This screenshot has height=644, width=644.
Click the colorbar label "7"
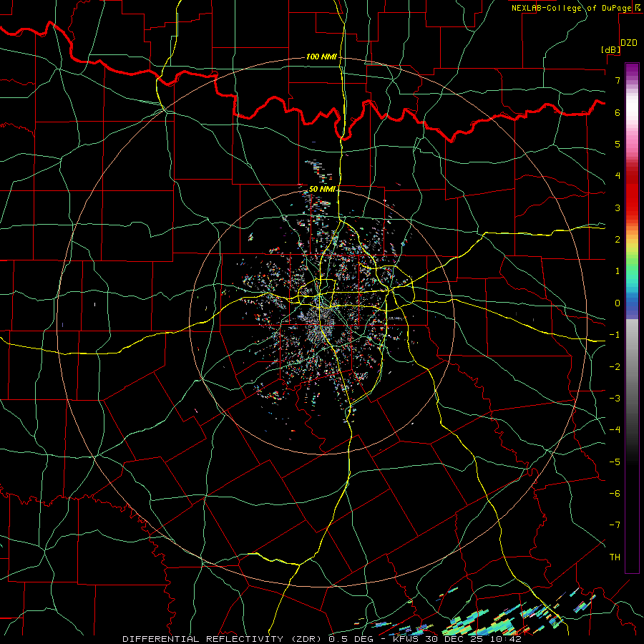[618, 80]
